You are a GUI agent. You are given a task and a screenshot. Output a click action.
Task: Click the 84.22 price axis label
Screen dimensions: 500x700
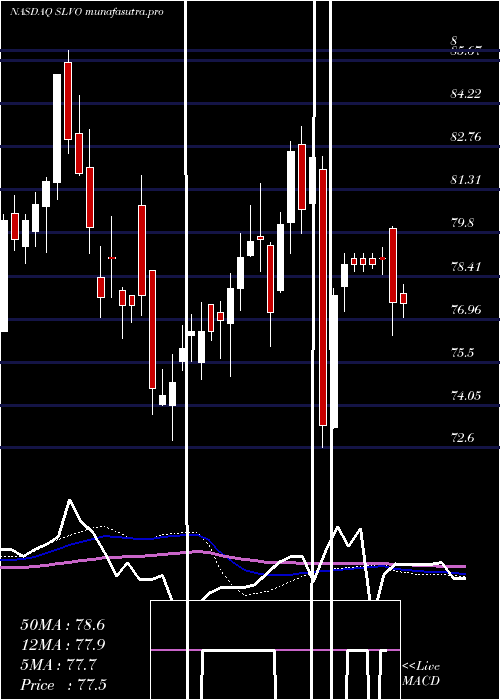[x=466, y=94]
